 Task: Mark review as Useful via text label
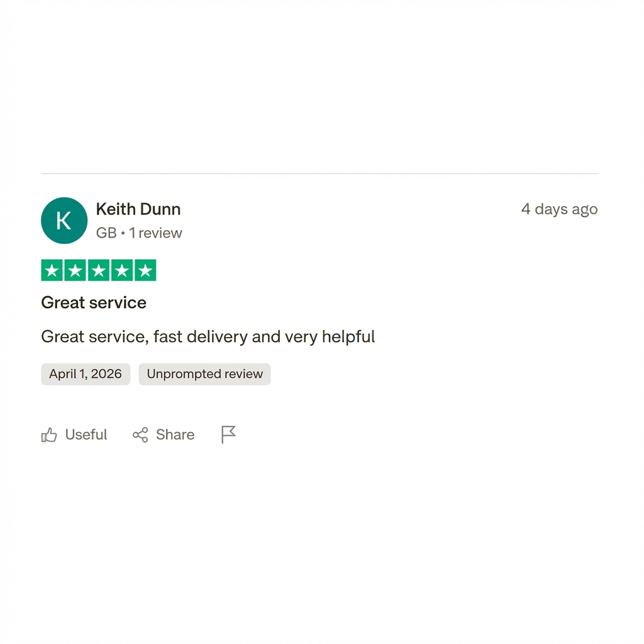coord(86,435)
